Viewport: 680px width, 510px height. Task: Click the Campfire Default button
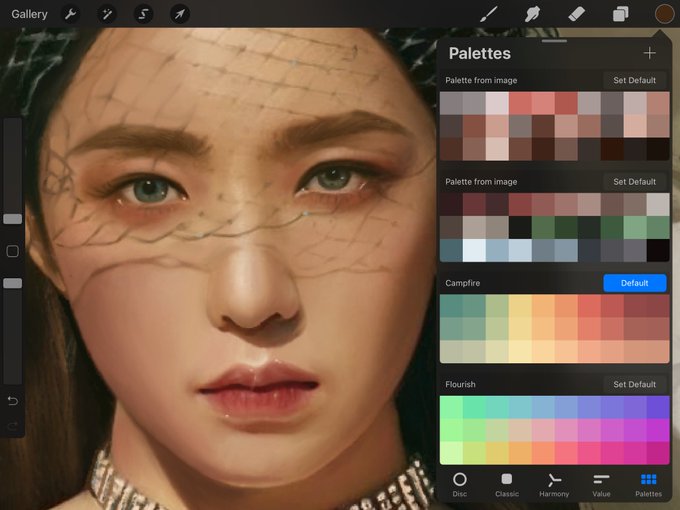point(634,283)
